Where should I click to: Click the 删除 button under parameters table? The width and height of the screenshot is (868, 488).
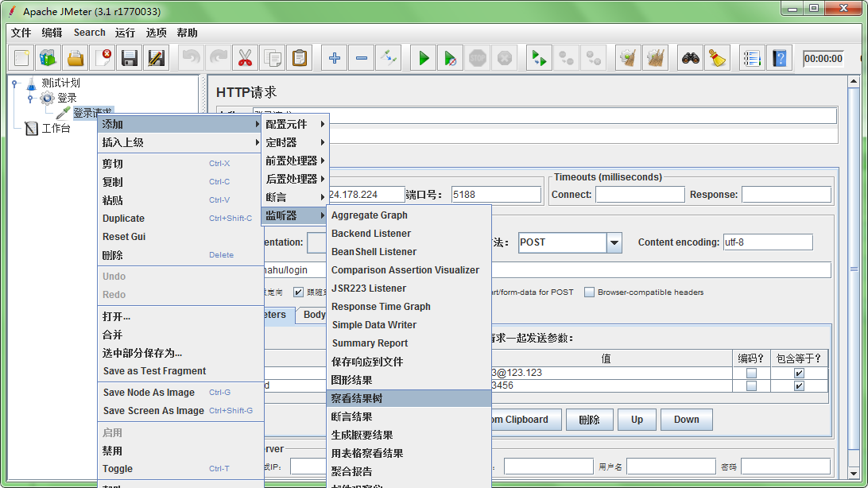coord(589,420)
